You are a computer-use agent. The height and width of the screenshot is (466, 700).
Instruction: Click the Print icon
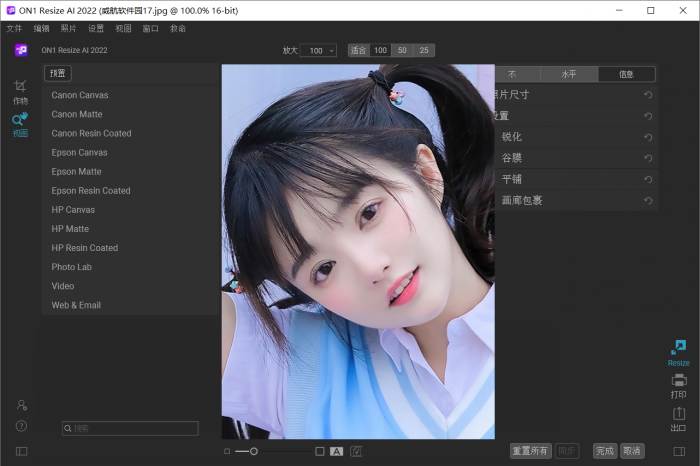679,387
